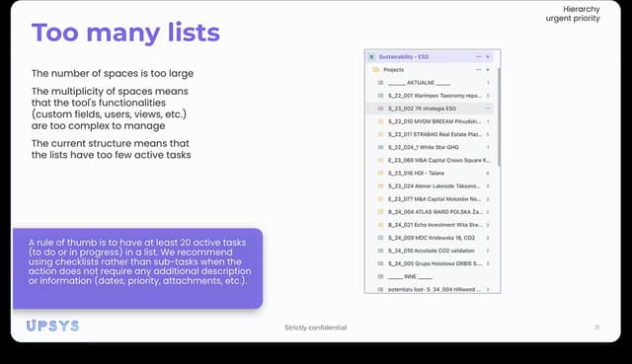Click 'The number of spaces is too large'
This screenshot has width=632, height=364.
[x=113, y=73]
